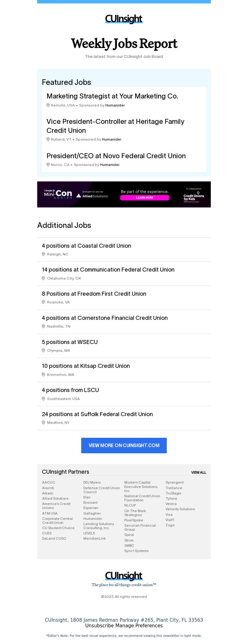248x644 pixels.
Task: Click the CUInsight logo at the top
Action: [x=124, y=19]
